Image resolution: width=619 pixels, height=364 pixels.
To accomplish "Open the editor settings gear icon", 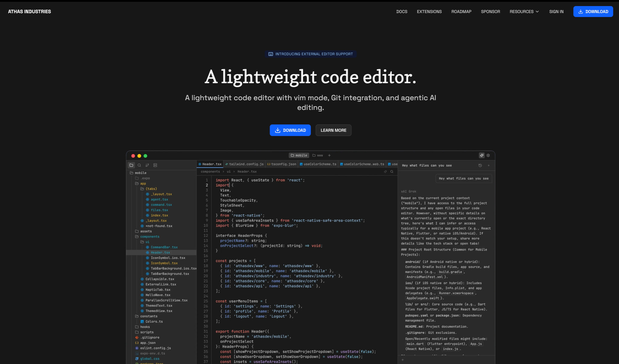I will click(488, 155).
